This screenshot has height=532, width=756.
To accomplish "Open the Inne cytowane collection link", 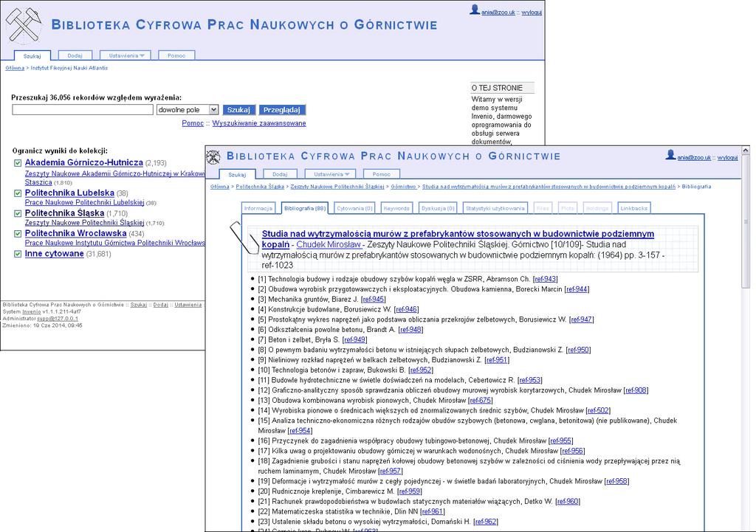I will click(55, 254).
